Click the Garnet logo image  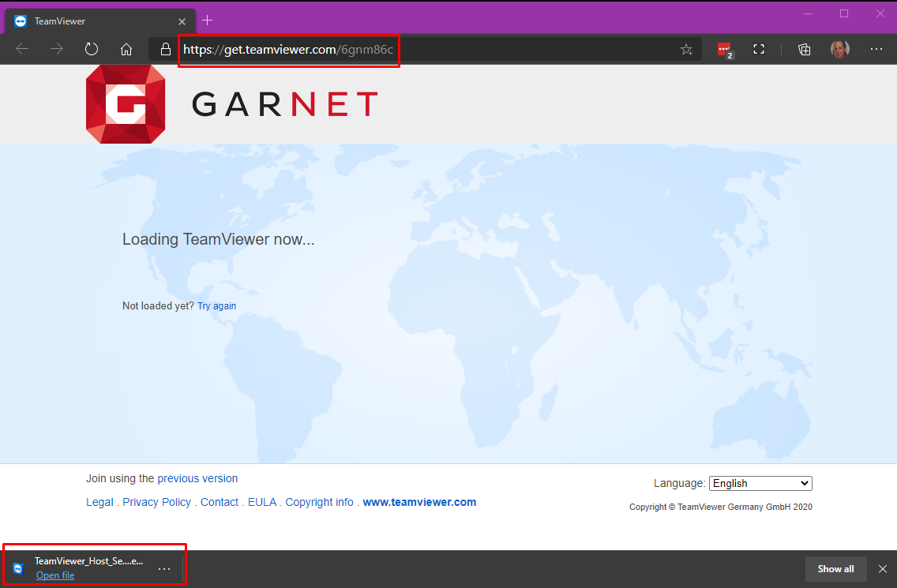pos(126,104)
